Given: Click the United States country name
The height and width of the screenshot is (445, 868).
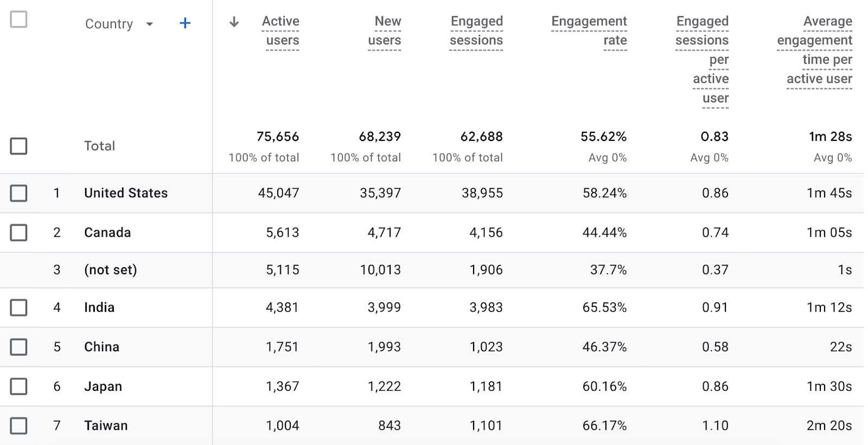Looking at the screenshot, I should tap(125, 193).
